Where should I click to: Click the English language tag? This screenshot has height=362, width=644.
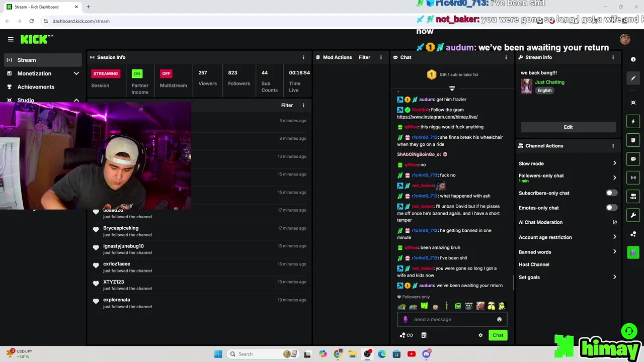tap(544, 90)
